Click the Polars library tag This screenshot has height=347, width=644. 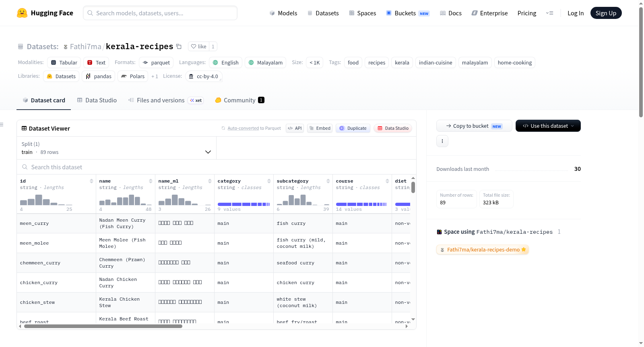coord(133,76)
